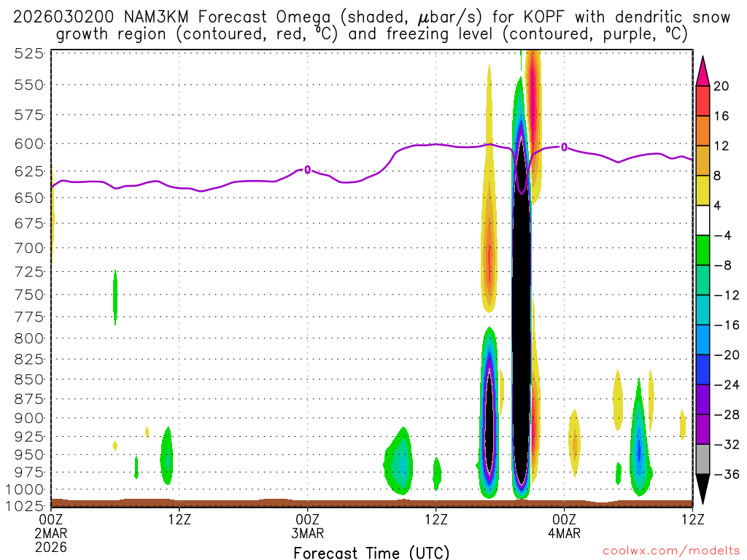Click the "825" pressure level label
The image size is (747, 560).
tap(29, 359)
